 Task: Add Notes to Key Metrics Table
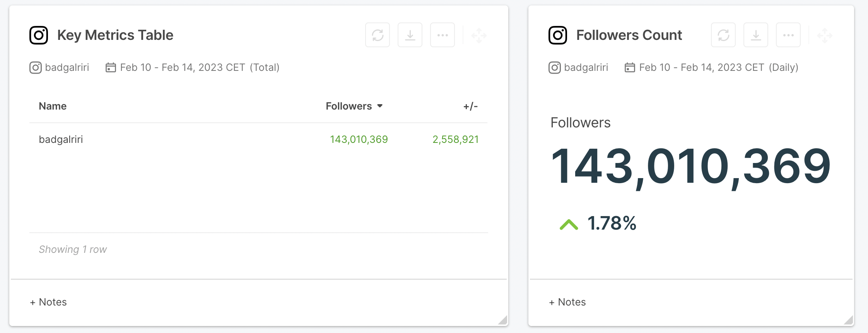pyautogui.click(x=48, y=302)
